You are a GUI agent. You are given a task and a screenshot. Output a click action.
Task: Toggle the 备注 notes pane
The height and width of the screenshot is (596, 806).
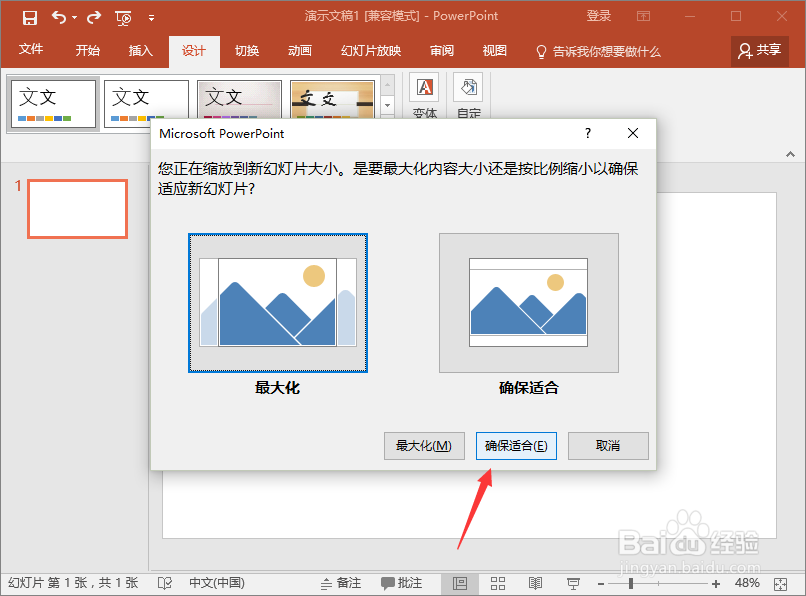(x=341, y=583)
